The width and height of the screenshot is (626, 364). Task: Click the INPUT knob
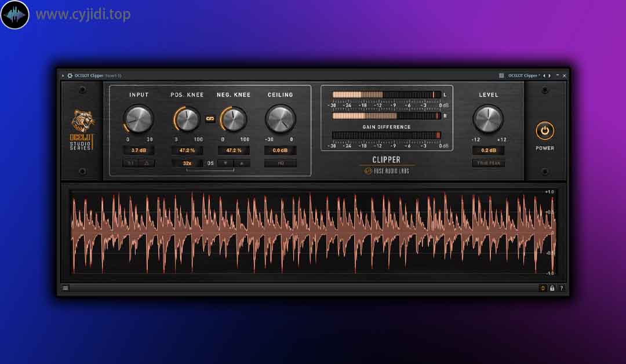click(139, 119)
